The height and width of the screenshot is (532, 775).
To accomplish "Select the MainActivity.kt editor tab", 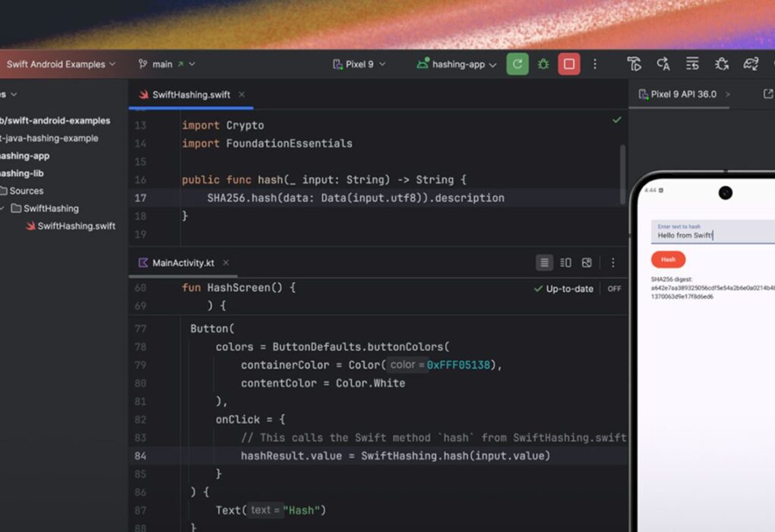I will pos(183,263).
